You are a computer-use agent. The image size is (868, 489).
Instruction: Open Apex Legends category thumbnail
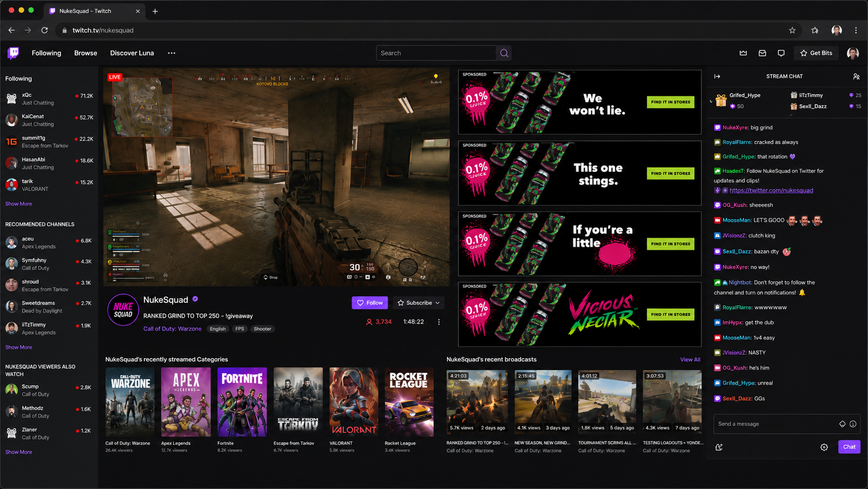[186, 402]
